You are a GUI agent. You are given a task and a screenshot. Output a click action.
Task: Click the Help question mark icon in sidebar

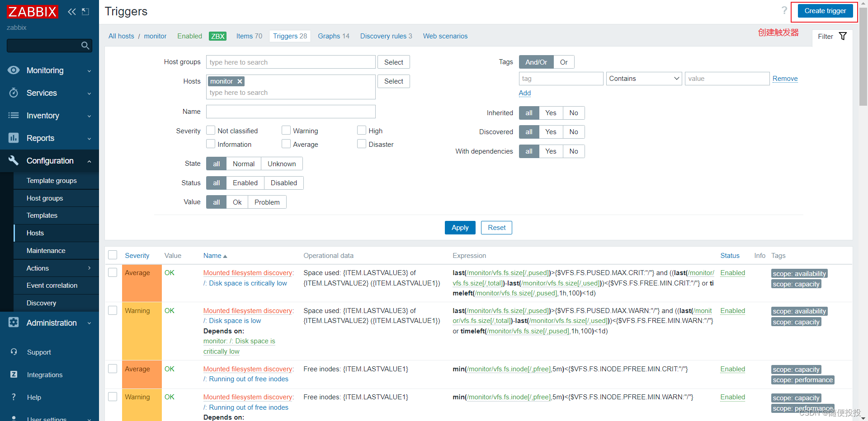[14, 397]
